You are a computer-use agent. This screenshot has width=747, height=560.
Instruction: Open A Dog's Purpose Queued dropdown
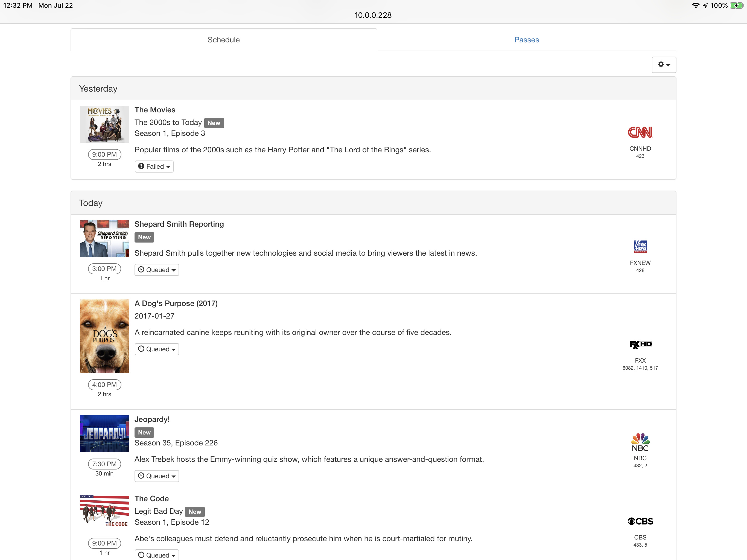click(157, 349)
